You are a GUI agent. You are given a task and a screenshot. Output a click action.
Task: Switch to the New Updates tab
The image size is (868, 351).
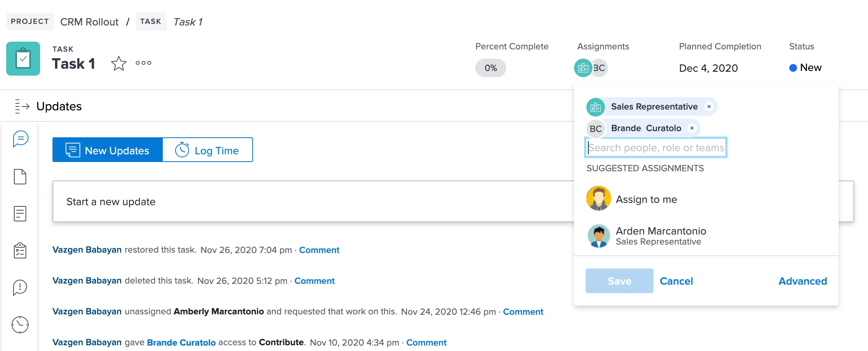(108, 150)
